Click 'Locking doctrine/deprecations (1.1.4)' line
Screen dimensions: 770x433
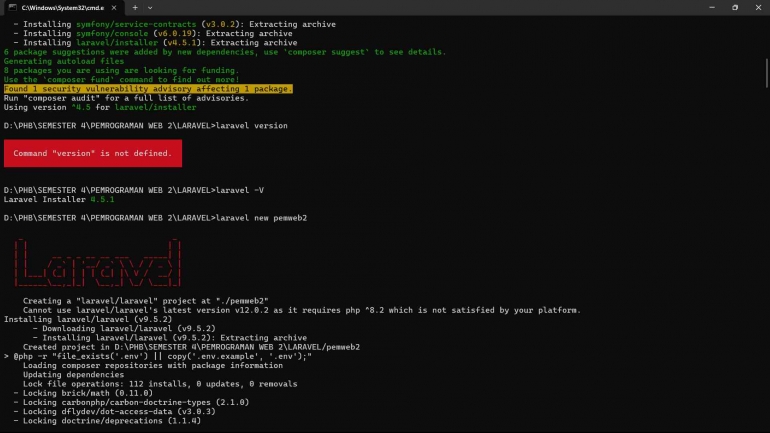(x=107, y=421)
